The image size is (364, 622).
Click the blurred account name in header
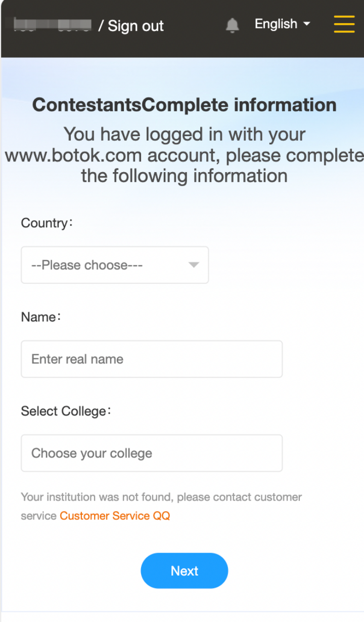[x=52, y=25]
